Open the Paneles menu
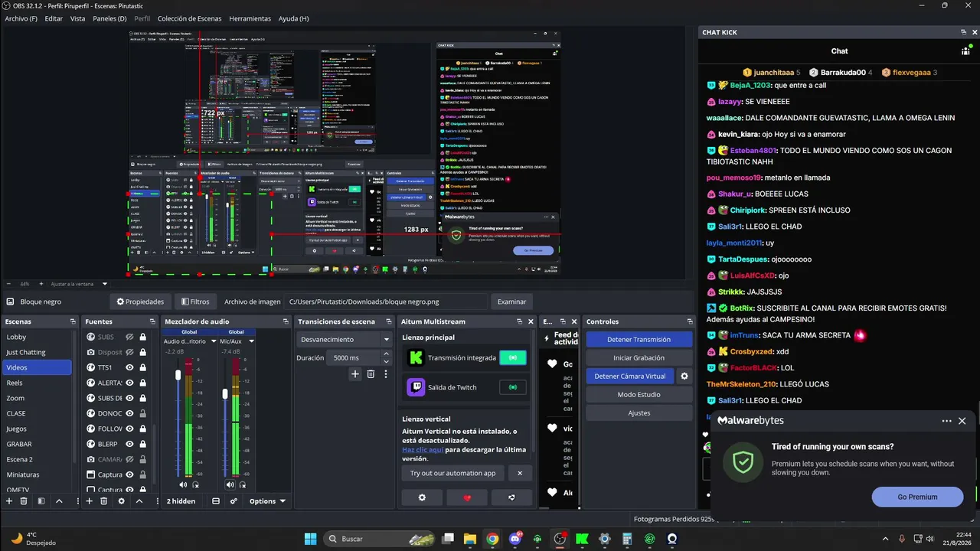This screenshot has height=551, width=980. pos(109,18)
